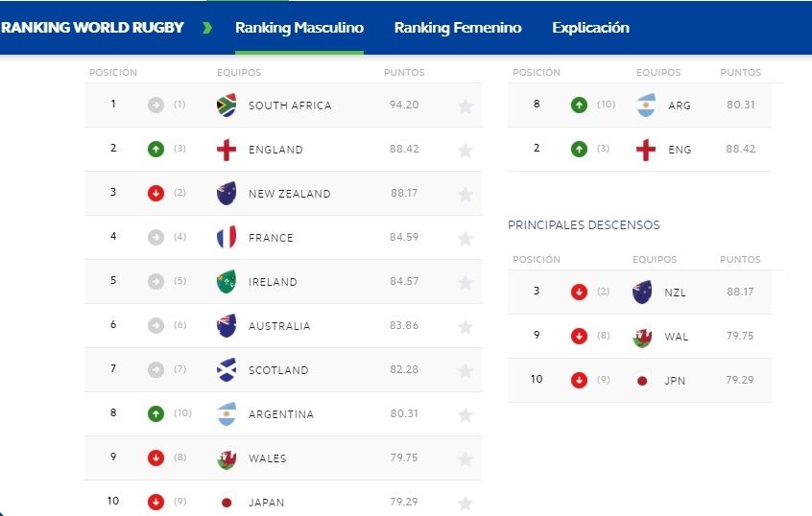This screenshot has width=812, height=516.
Task: Click the Scotland flag icon
Action: click(227, 370)
